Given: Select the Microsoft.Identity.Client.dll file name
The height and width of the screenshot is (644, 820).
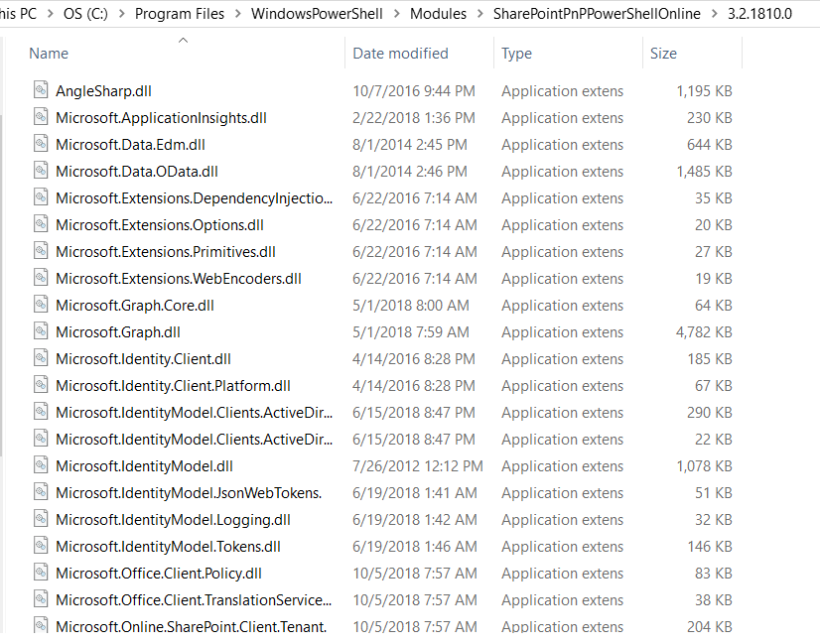Looking at the screenshot, I should (x=143, y=359).
